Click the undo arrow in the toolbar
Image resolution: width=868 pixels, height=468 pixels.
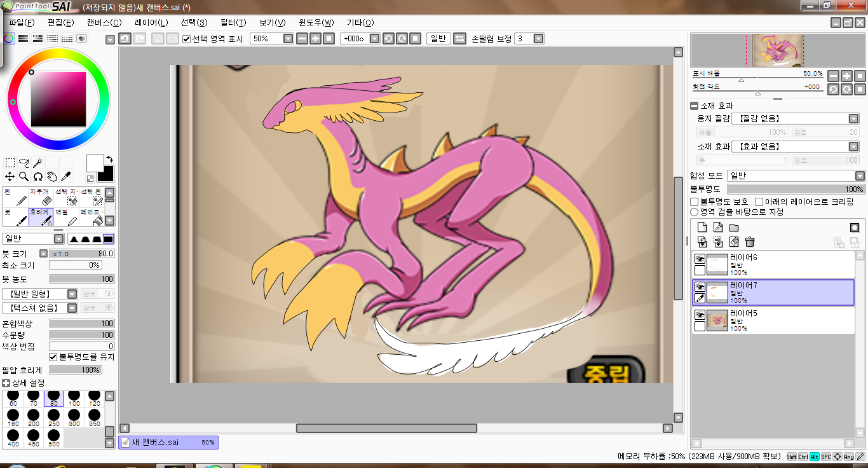[x=125, y=39]
